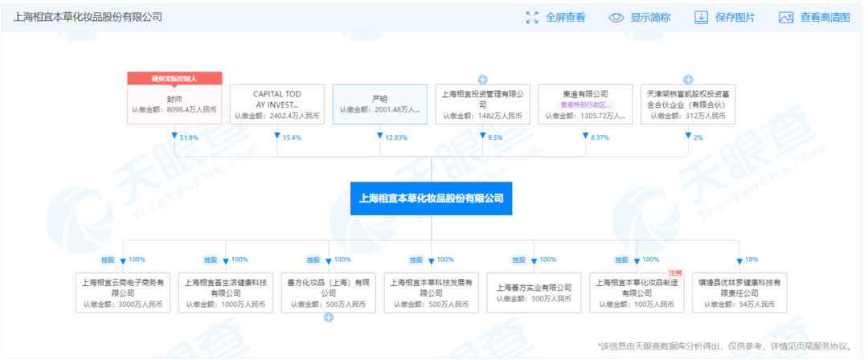
Task: Expand shareholders above 天津架桥富凯股权投资基金
Action: point(688,80)
